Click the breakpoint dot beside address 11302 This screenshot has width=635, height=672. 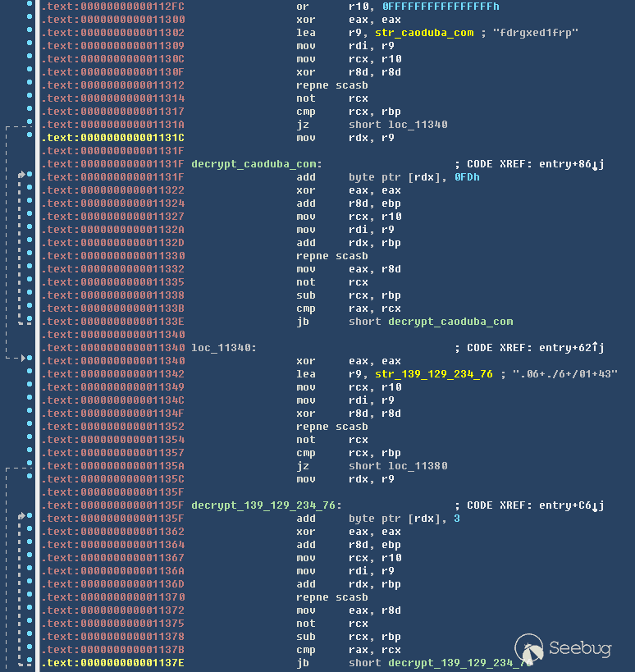point(30,30)
